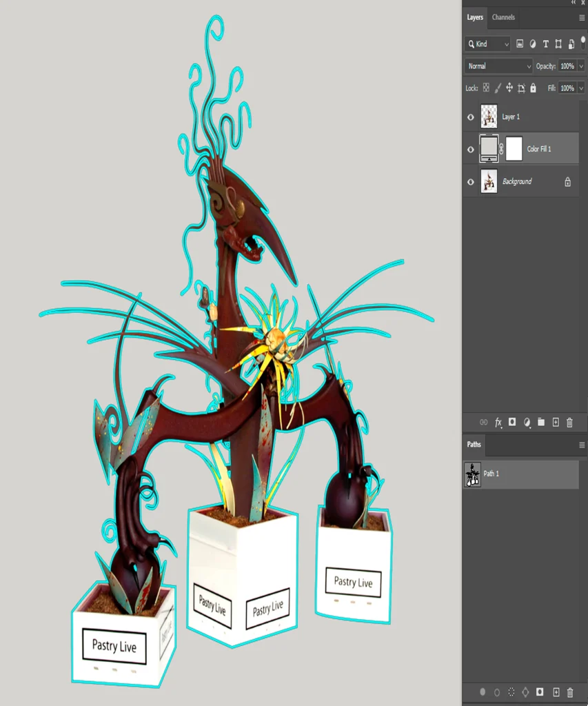Screen dimensions: 588x706
Task: Click the Color Fill 1 color thumbnail
Action: click(489, 149)
